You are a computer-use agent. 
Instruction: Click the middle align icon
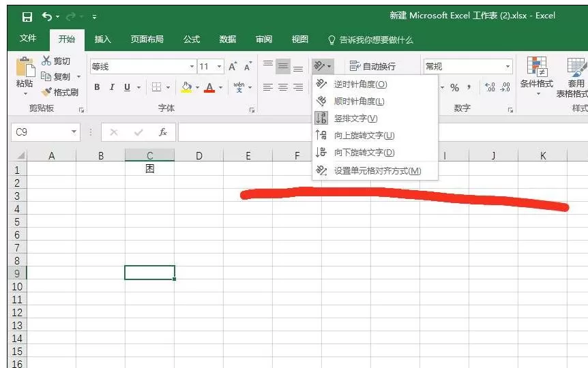click(x=283, y=66)
